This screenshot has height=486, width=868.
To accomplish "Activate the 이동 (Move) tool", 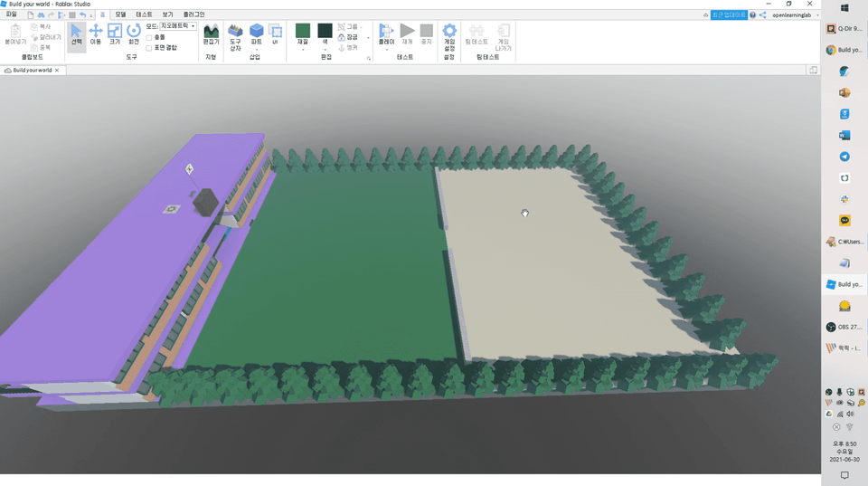I will tap(96, 34).
